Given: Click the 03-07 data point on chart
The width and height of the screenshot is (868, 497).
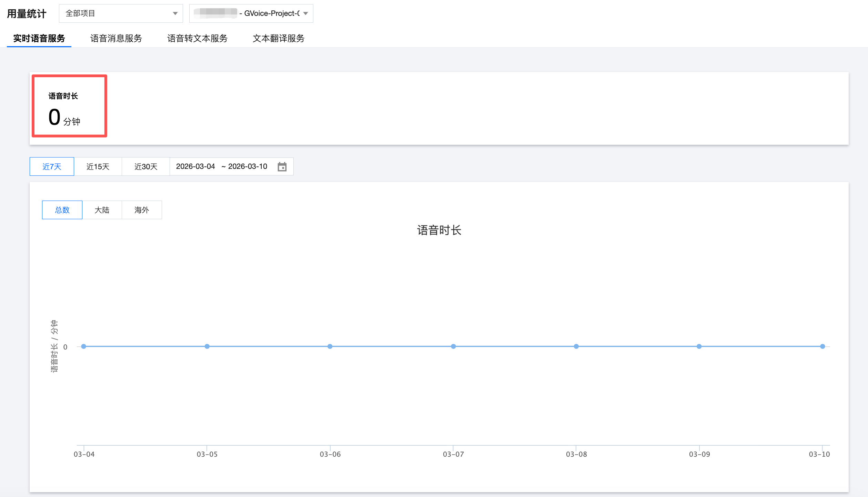Looking at the screenshot, I should click(453, 346).
